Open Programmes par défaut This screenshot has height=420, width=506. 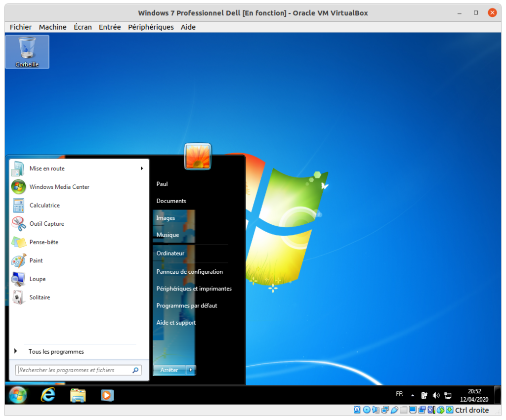pyautogui.click(x=186, y=305)
